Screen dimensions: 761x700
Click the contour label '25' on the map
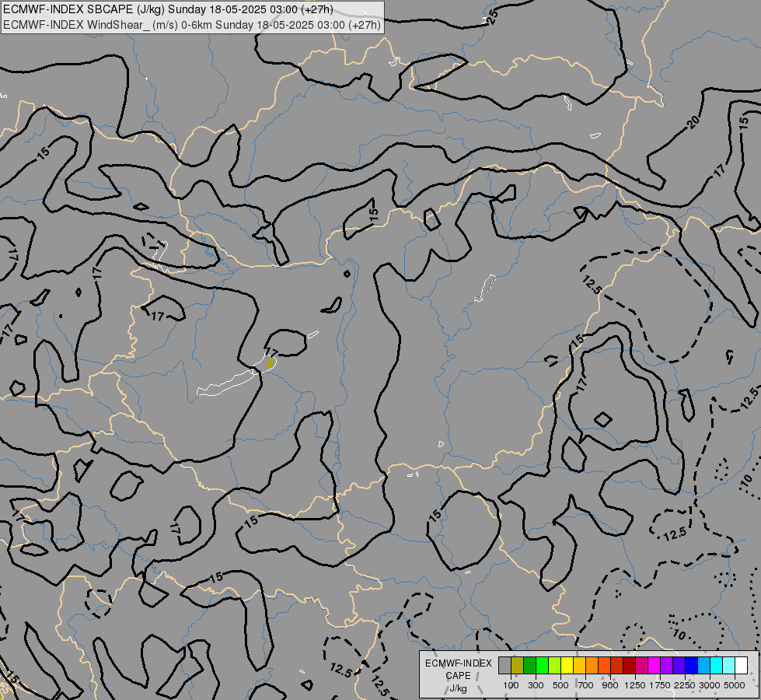492,17
